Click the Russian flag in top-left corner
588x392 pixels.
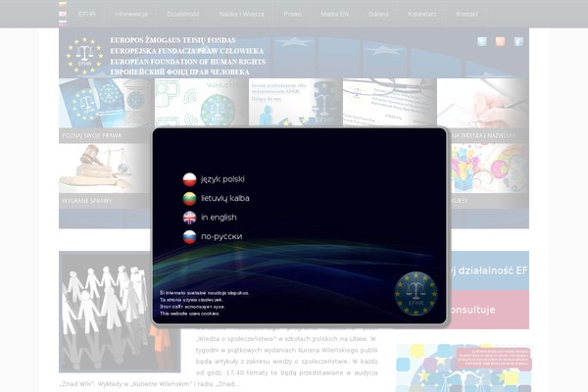pyautogui.click(x=63, y=23)
